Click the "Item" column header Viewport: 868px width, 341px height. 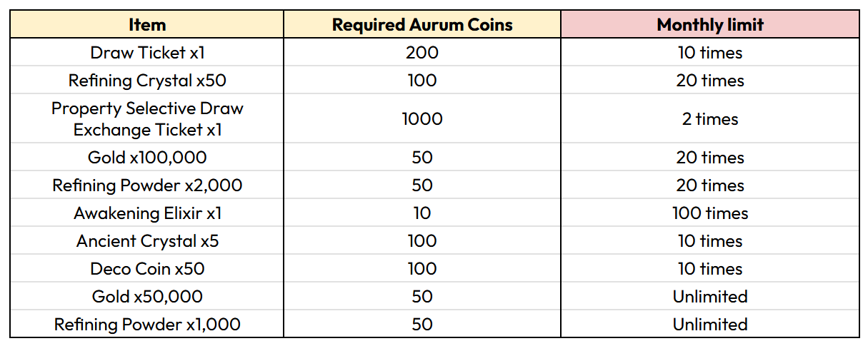(x=147, y=25)
